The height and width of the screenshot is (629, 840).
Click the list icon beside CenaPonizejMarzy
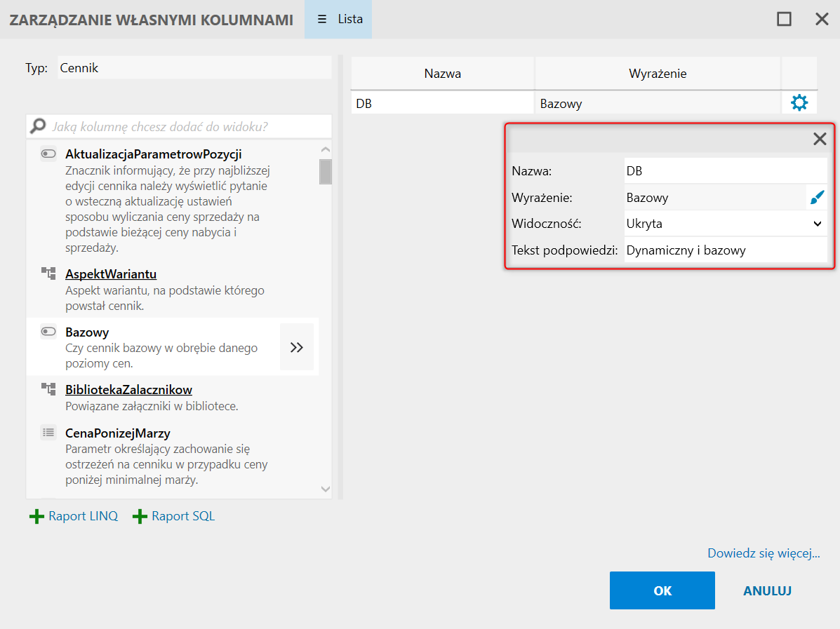[x=48, y=433]
